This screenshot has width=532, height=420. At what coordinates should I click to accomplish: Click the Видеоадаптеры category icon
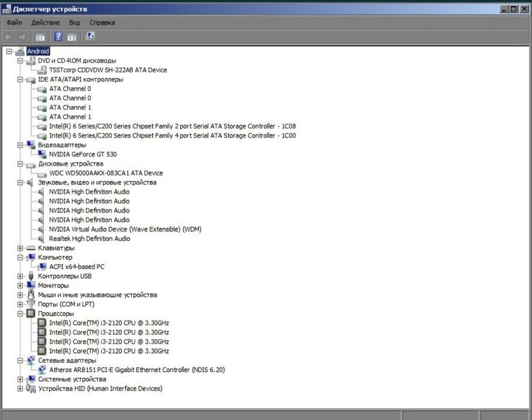pos(31,145)
